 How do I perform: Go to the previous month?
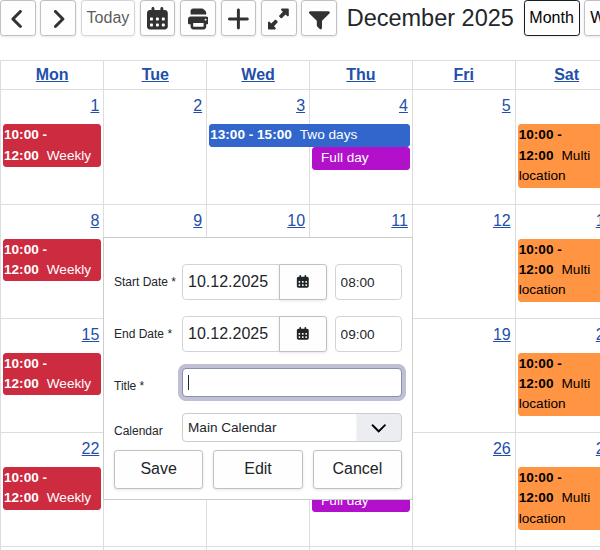[x=18, y=18]
